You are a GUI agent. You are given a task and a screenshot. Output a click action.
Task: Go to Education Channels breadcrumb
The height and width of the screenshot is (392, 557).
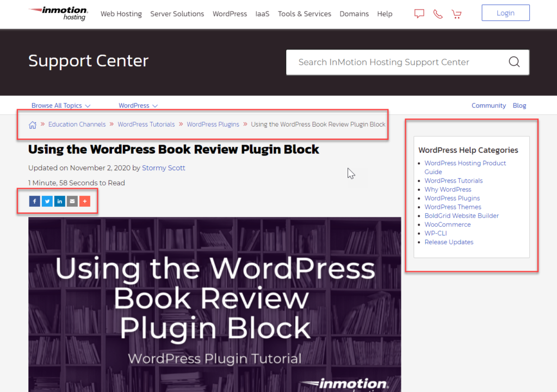coord(77,125)
